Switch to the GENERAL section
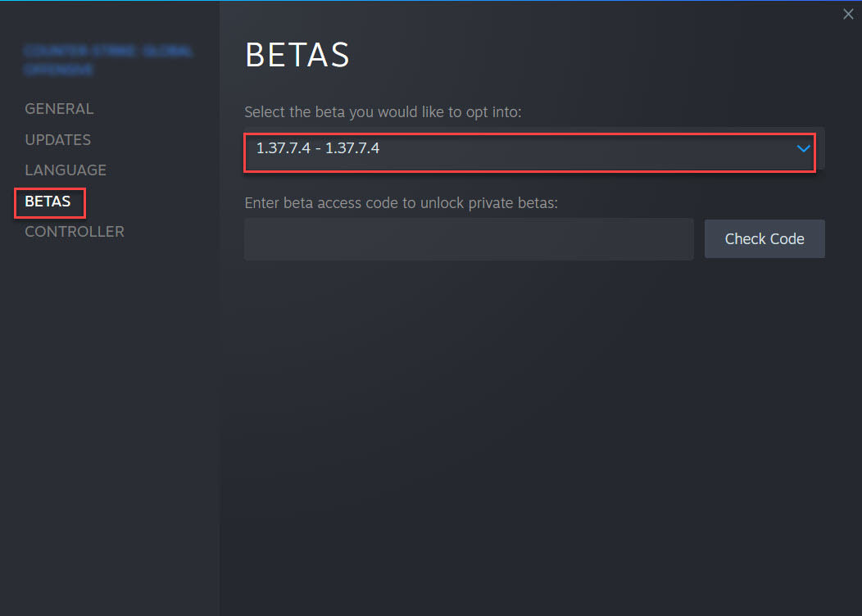The width and height of the screenshot is (862, 616). pyautogui.click(x=59, y=109)
